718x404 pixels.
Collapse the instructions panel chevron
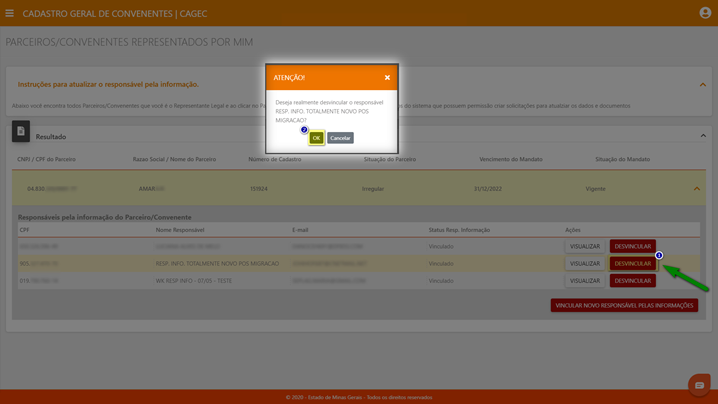(702, 85)
